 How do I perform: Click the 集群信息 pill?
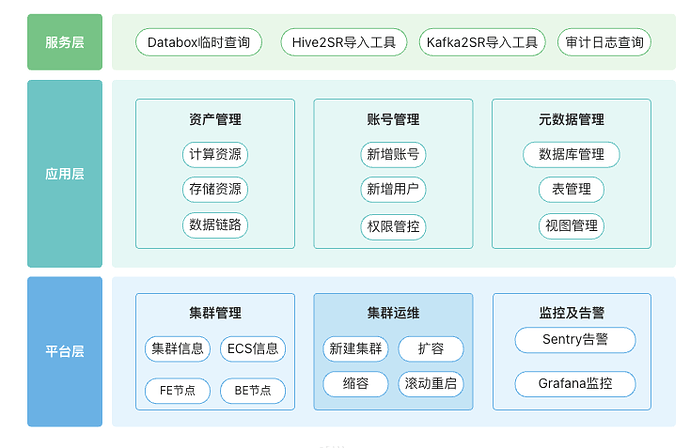pos(177,349)
